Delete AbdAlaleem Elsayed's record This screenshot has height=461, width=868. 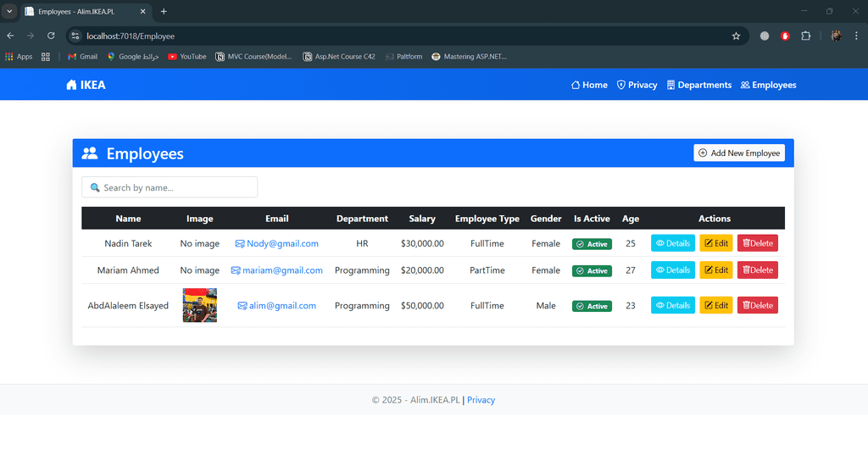point(757,305)
